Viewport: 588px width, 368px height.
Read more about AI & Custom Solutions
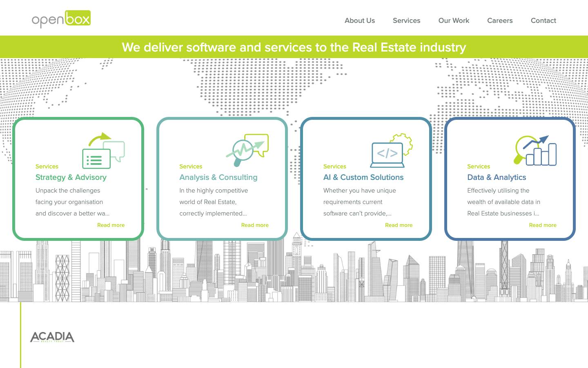point(399,225)
